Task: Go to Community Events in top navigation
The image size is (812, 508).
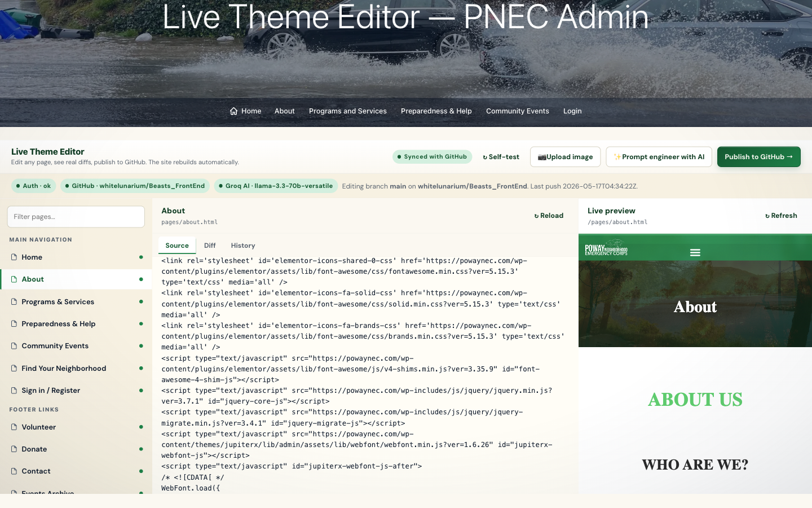Action: point(517,111)
